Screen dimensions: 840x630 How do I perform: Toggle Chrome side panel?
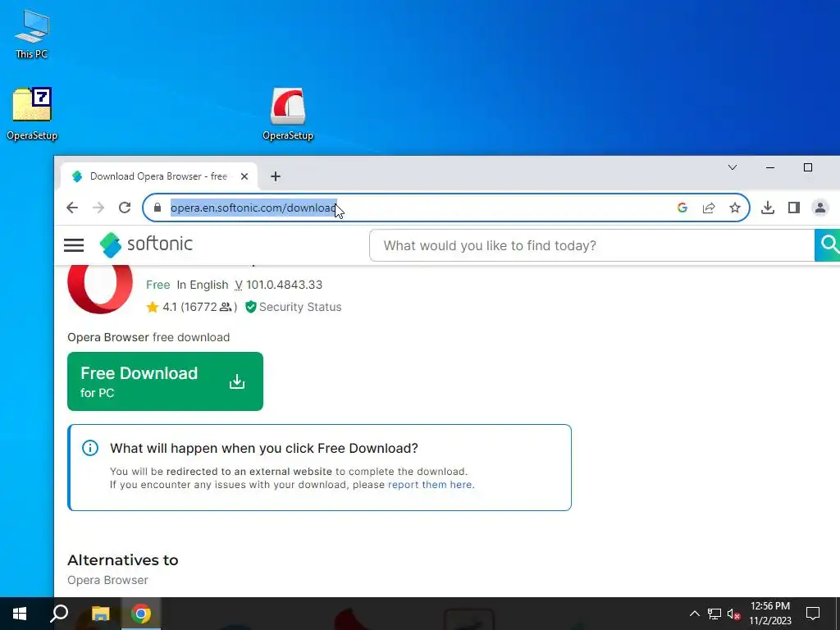click(x=794, y=208)
